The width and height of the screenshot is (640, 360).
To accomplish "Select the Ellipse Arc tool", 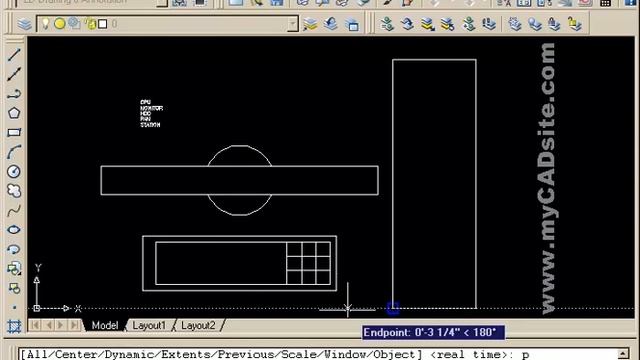I will click(14, 249).
